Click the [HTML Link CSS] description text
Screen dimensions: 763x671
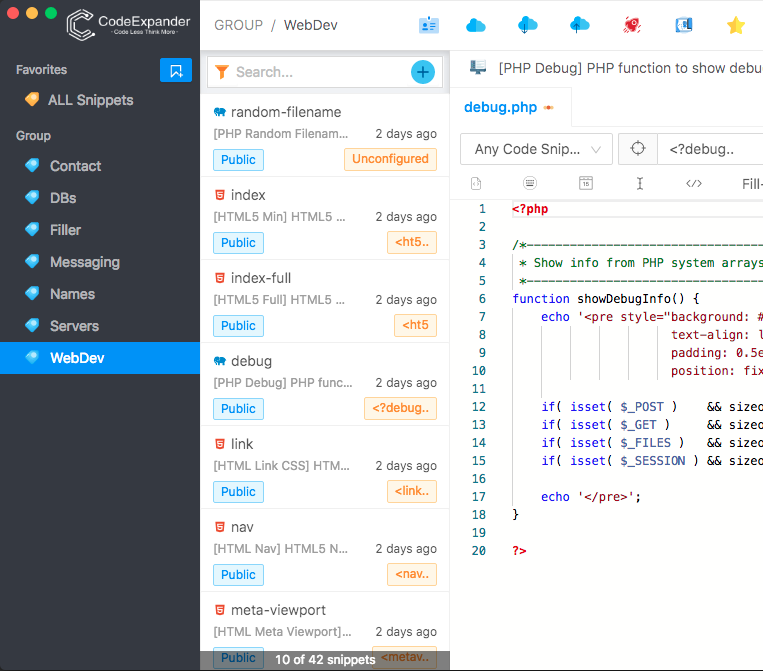[281, 466]
